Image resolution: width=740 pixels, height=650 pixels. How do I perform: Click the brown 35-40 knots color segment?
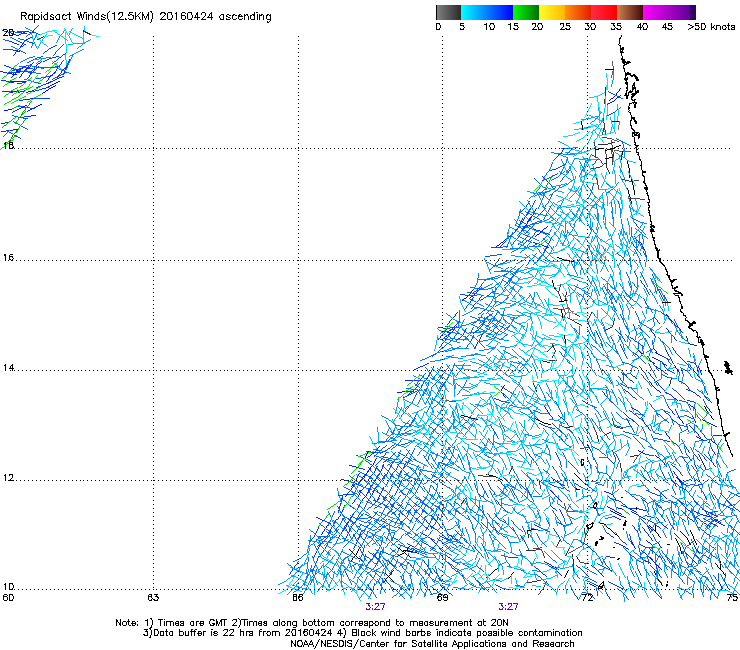tap(630, 12)
